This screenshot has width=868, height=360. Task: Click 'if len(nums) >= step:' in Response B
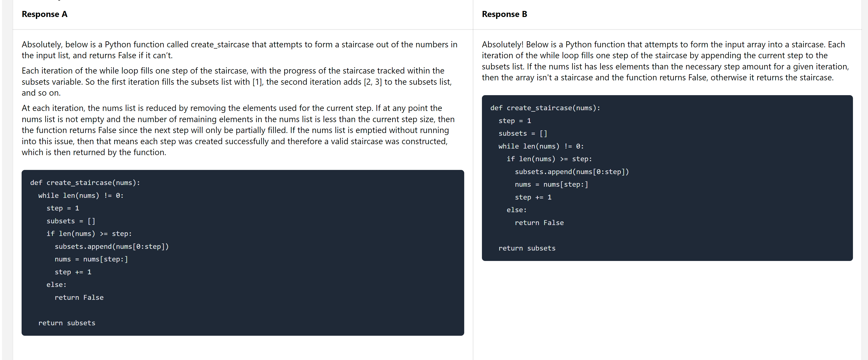point(549,159)
